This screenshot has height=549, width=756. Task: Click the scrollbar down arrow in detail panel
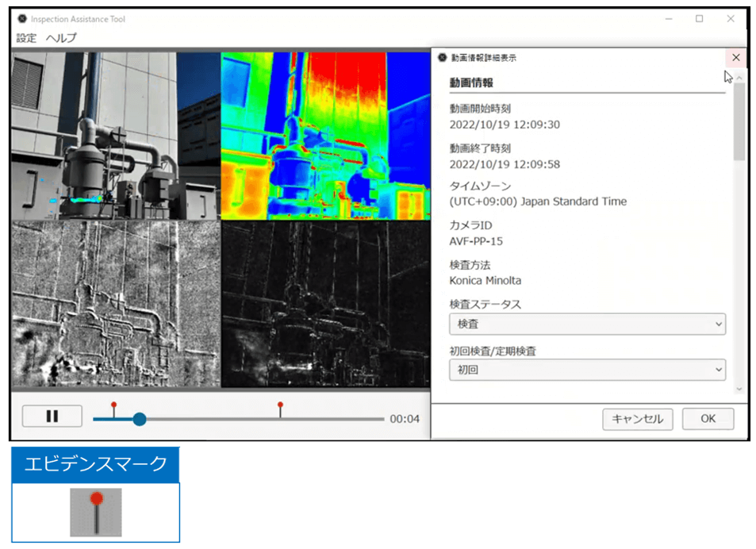coord(739,389)
